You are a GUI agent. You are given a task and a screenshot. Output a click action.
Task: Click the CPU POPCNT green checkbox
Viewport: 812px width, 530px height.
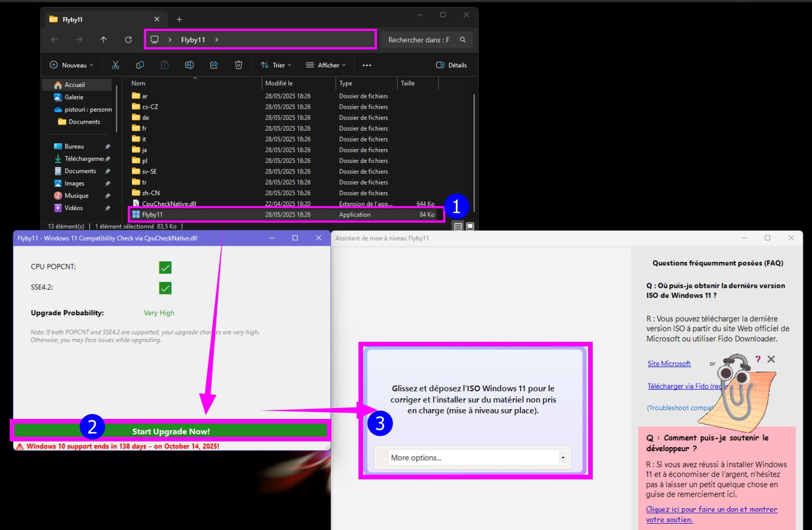click(x=165, y=268)
